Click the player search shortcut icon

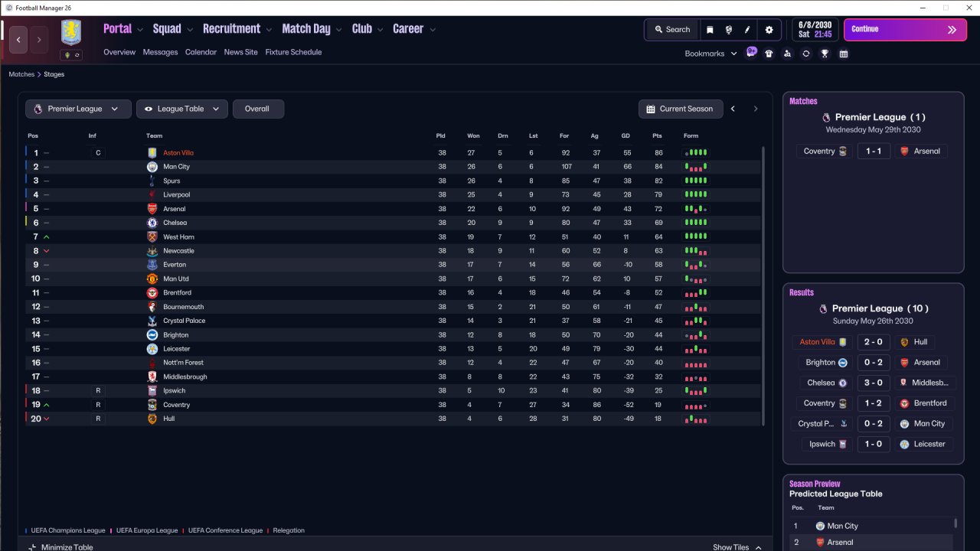pos(787,54)
